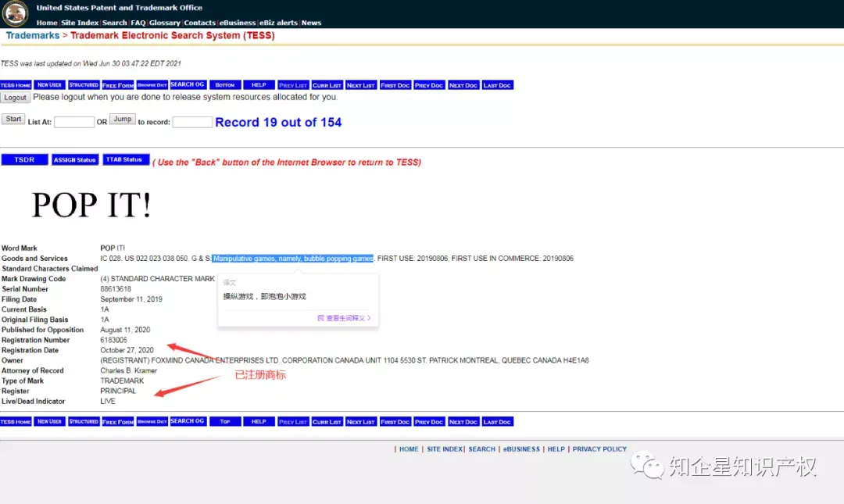Jump to page Top button
Screen dimensions: 844x504
[x=225, y=422]
